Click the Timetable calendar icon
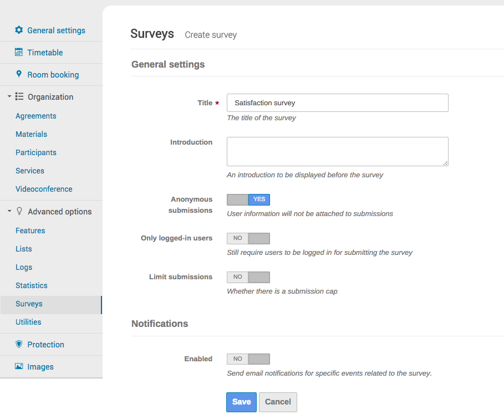This screenshot has height=420, width=504. [19, 52]
